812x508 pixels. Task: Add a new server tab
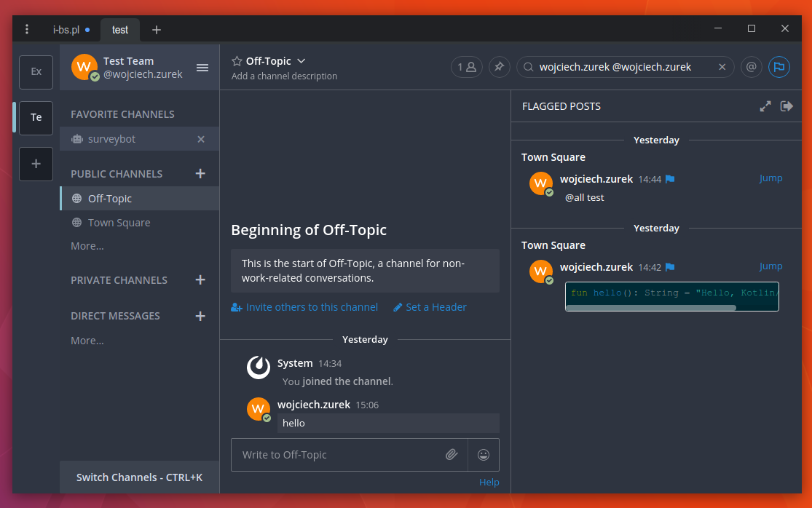tap(157, 30)
